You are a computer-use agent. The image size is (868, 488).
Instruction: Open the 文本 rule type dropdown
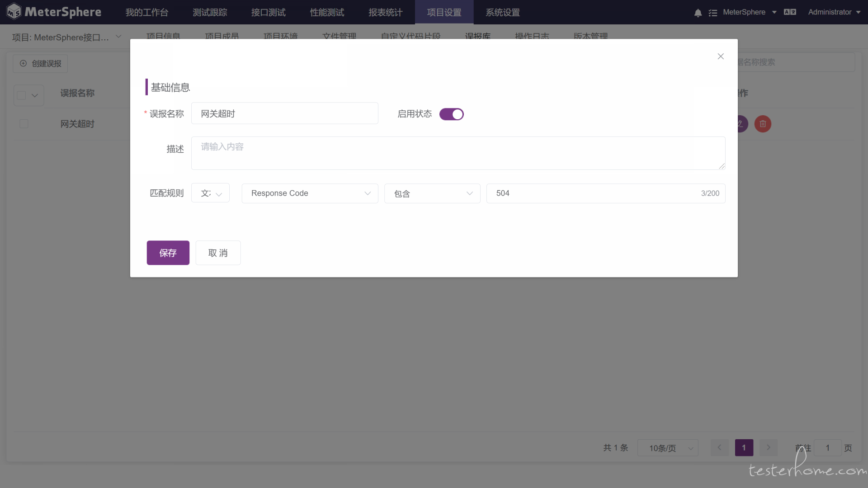[210, 193]
